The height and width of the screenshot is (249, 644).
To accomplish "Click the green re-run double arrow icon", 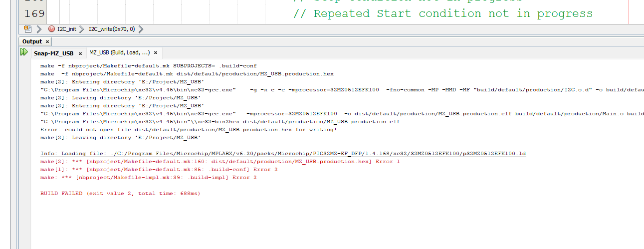I will tap(24, 52).
